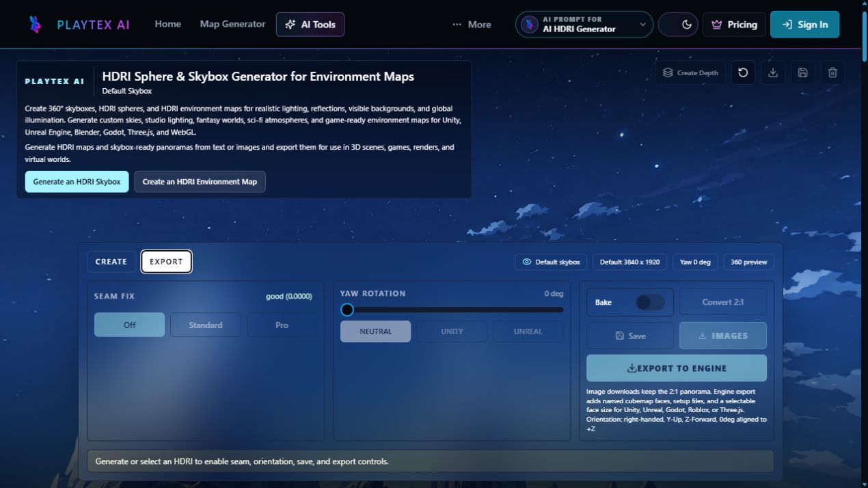Click the 'Default Skybox' subtitle text

(x=127, y=91)
